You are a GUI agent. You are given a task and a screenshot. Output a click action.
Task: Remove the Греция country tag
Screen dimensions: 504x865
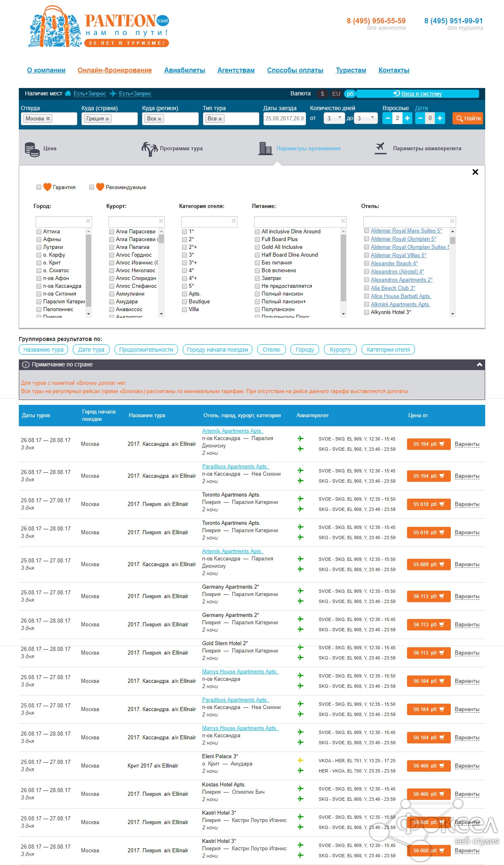click(x=107, y=119)
